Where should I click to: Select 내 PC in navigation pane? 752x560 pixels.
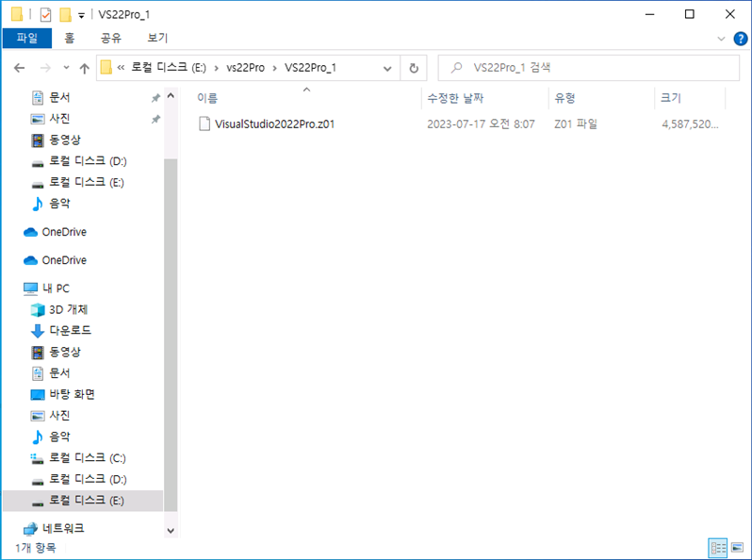[56, 288]
